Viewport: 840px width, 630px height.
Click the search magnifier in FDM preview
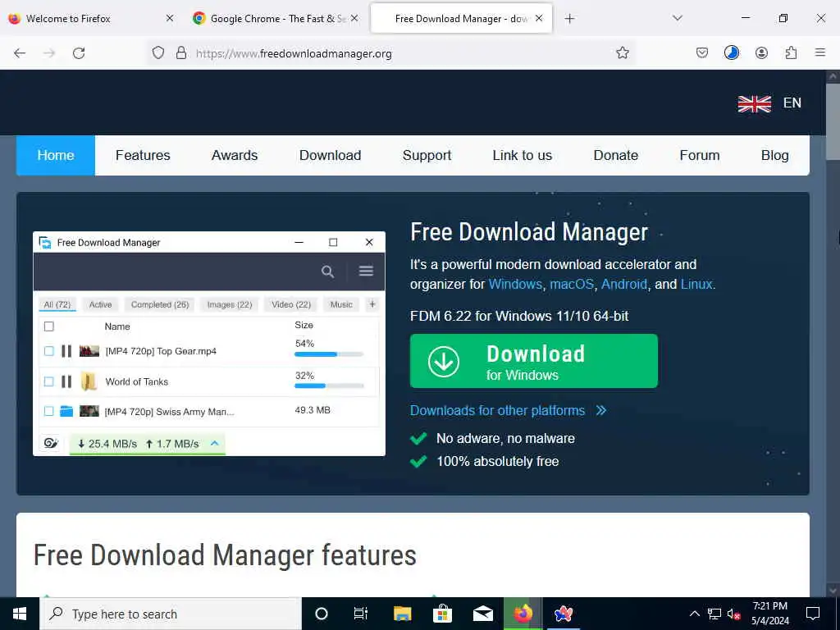pos(327,271)
